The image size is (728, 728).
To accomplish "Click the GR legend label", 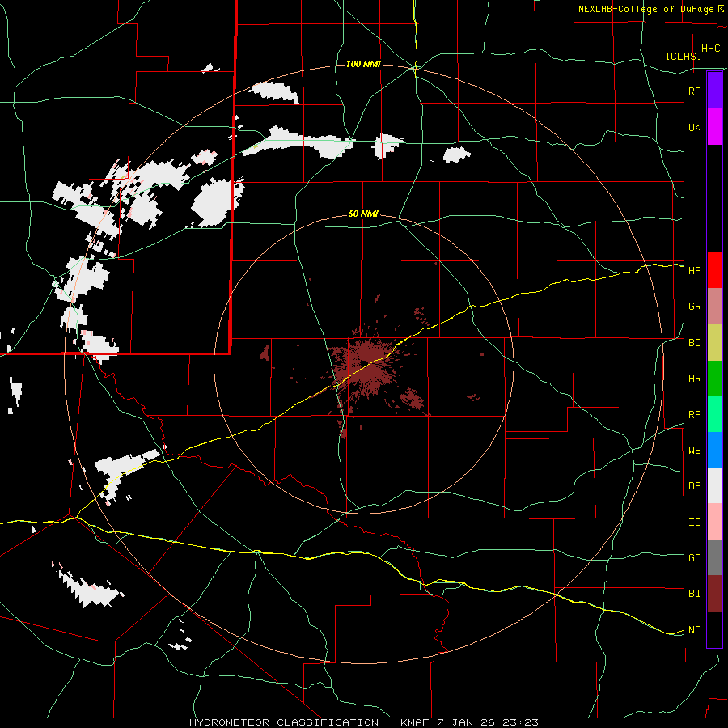I will pos(694,307).
